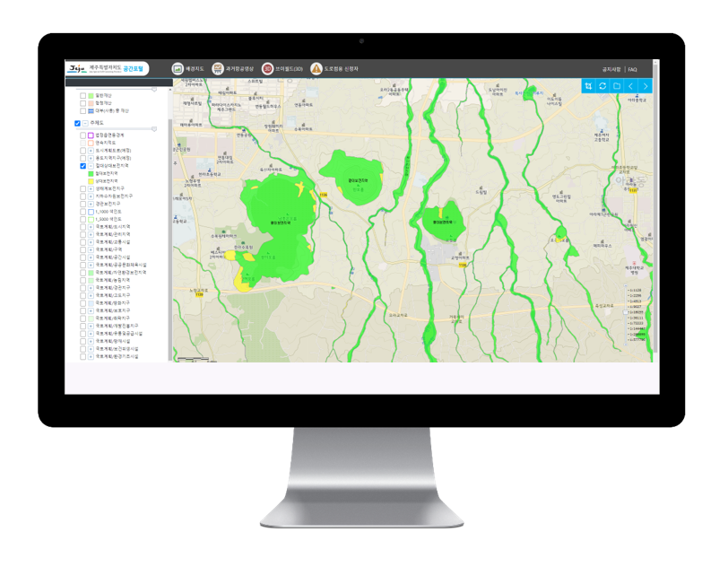This screenshot has width=728, height=567.
Task: Open the 공지사항 notices menu
Action: pyautogui.click(x=611, y=69)
